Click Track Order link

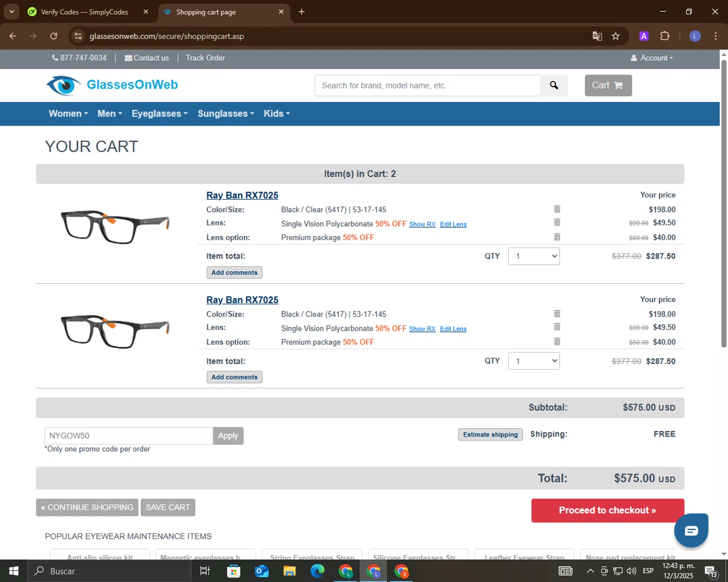(205, 58)
